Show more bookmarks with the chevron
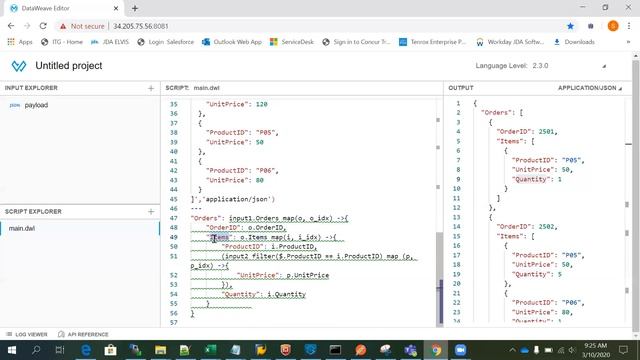 pyautogui.click(x=628, y=42)
